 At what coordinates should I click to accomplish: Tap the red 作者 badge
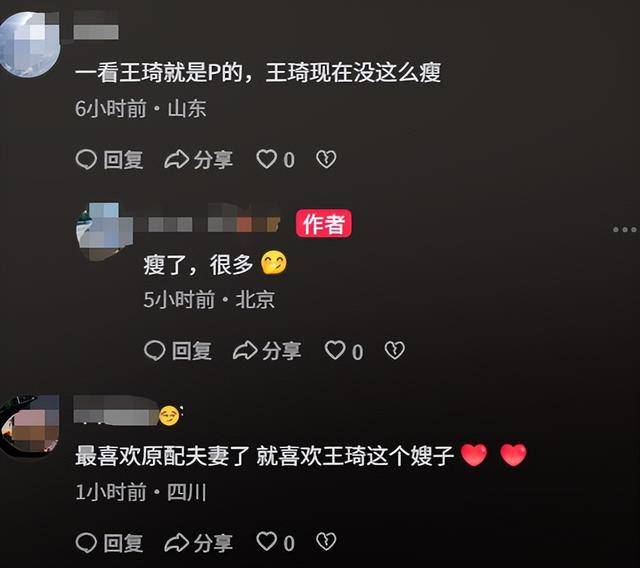324,224
